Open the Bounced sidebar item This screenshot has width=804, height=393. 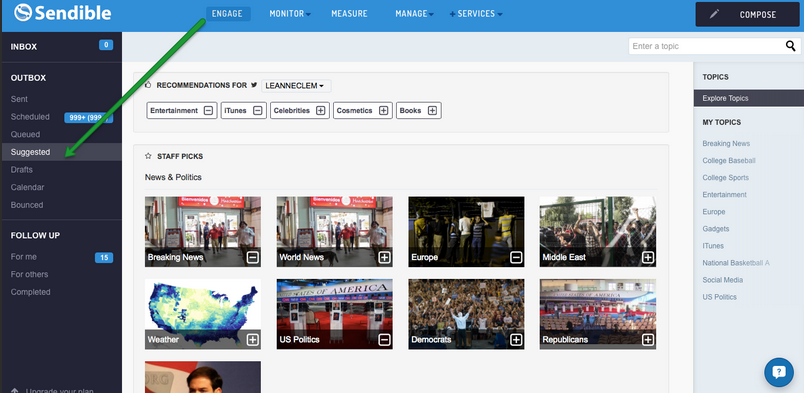pyautogui.click(x=27, y=205)
